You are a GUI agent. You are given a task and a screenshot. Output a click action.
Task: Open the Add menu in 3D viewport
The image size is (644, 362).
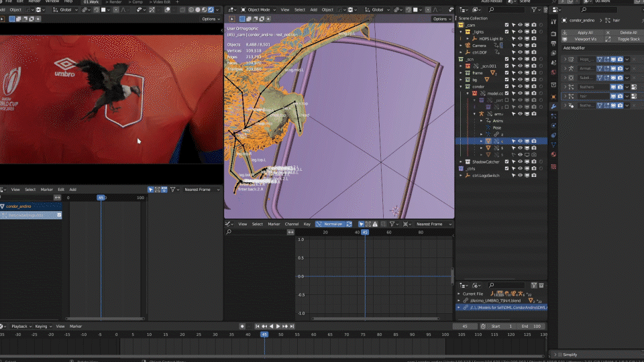[x=313, y=9]
